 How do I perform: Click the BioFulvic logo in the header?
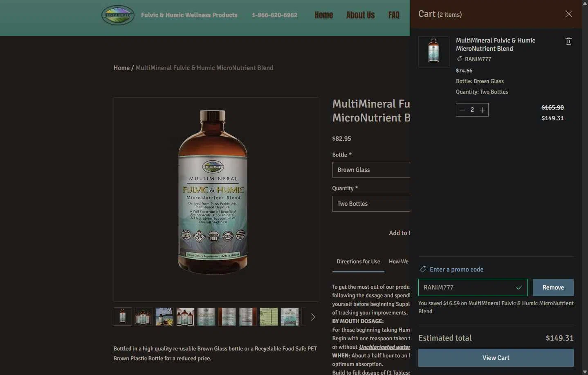coord(118,15)
